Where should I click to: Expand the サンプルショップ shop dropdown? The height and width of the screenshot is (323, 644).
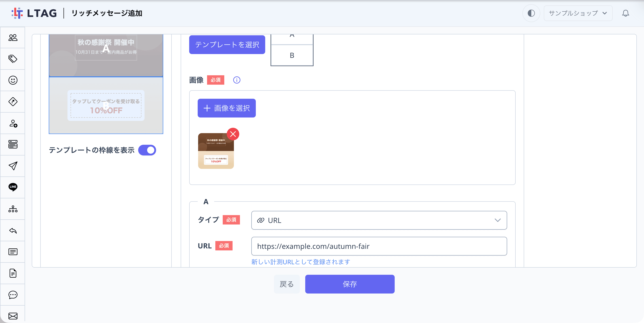point(578,13)
